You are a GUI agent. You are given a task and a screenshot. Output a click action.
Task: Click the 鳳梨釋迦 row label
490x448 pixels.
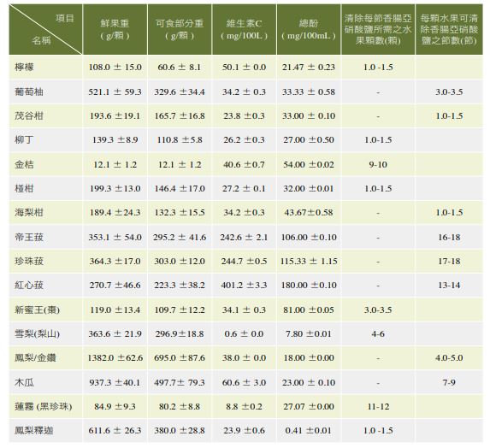[33, 431]
